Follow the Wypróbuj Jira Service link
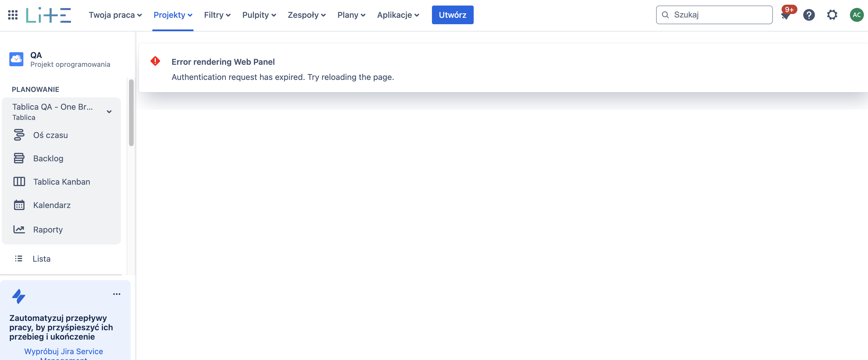This screenshot has height=360, width=868. click(64, 351)
